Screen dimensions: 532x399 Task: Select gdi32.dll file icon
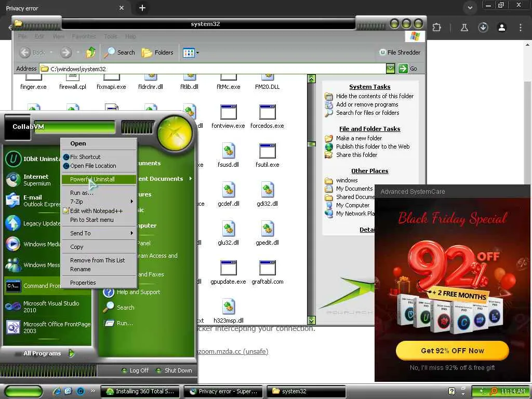point(268,190)
